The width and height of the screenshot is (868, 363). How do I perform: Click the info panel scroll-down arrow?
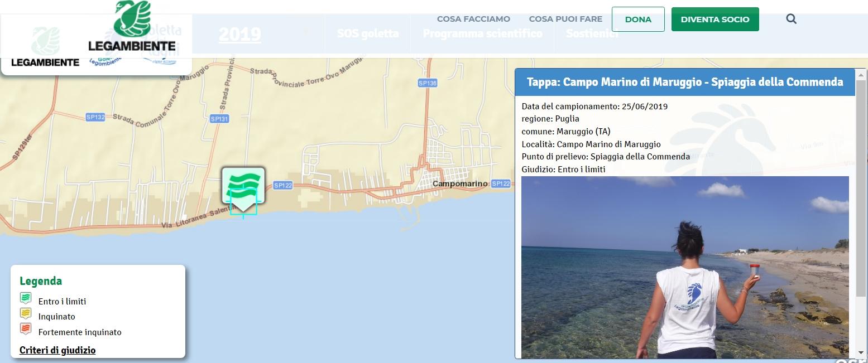[x=861, y=353]
